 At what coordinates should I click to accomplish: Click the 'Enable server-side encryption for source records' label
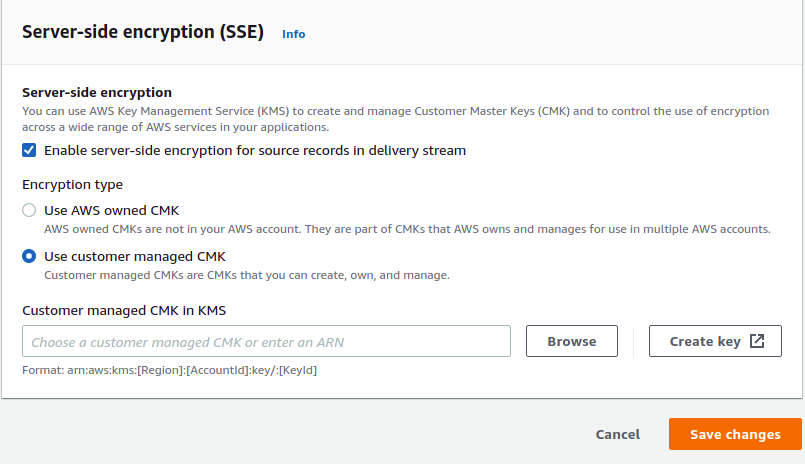255,151
